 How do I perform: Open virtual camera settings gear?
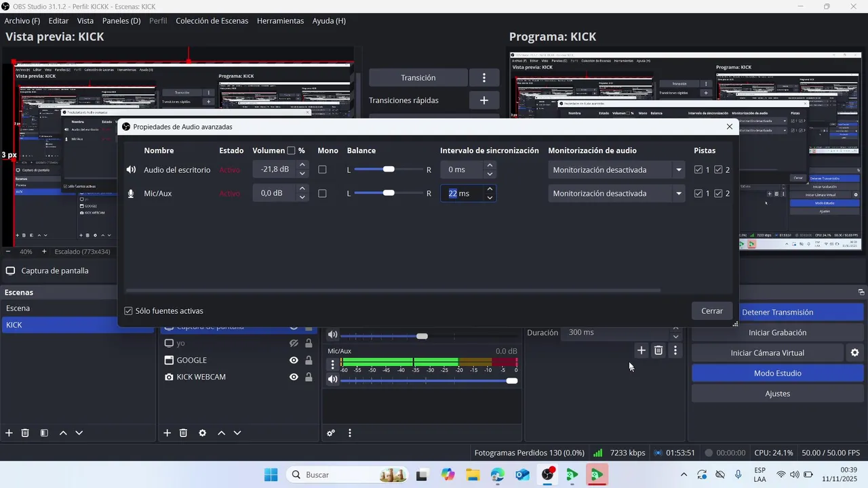click(x=855, y=353)
